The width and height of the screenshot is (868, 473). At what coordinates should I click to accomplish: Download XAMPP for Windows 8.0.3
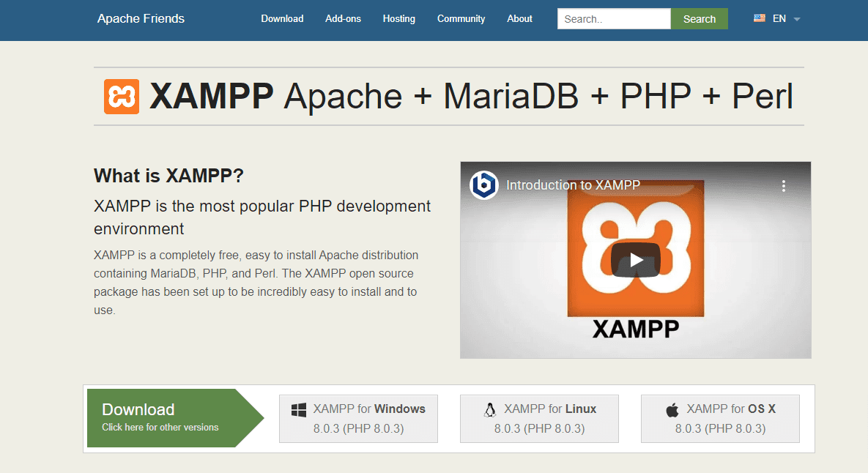click(x=358, y=418)
